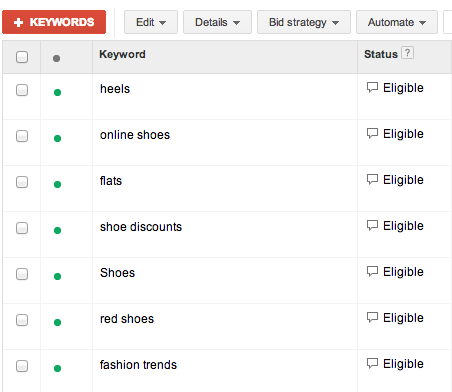Click the fashion trends keyword text
The image size is (452, 392).
coord(138,365)
